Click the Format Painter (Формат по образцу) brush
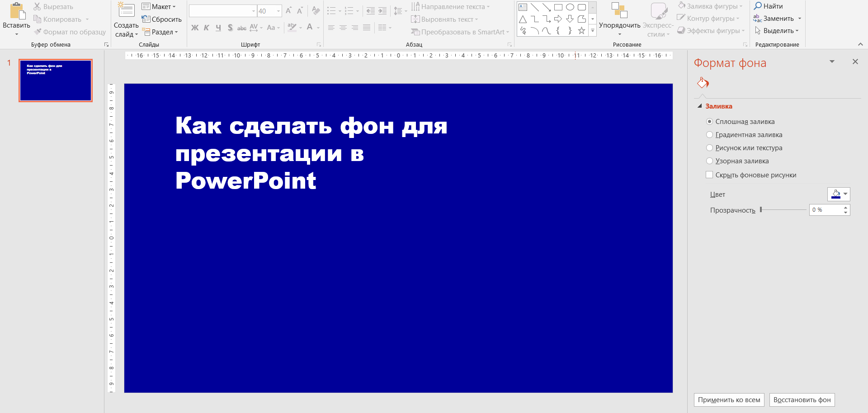This screenshot has height=413, width=868. 38,32
